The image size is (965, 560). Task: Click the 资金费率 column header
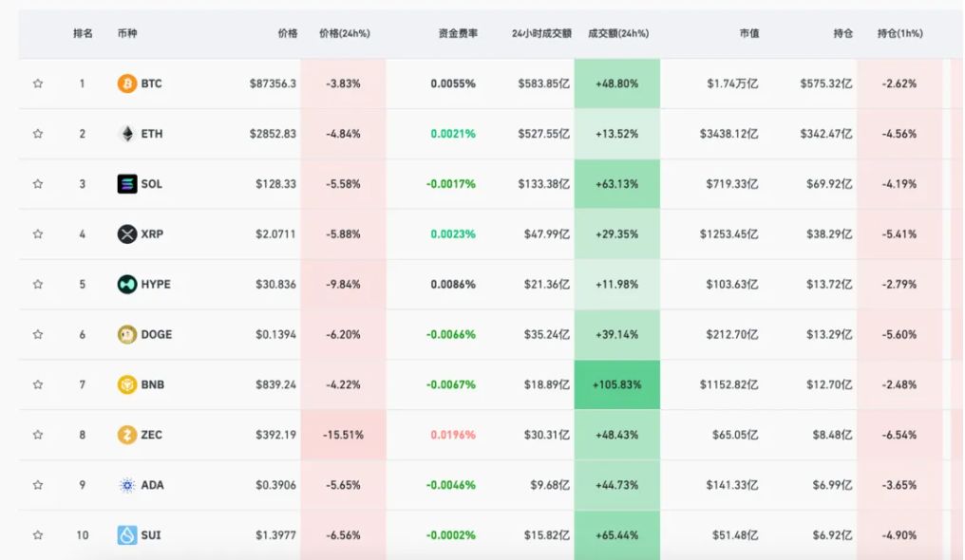[456, 32]
